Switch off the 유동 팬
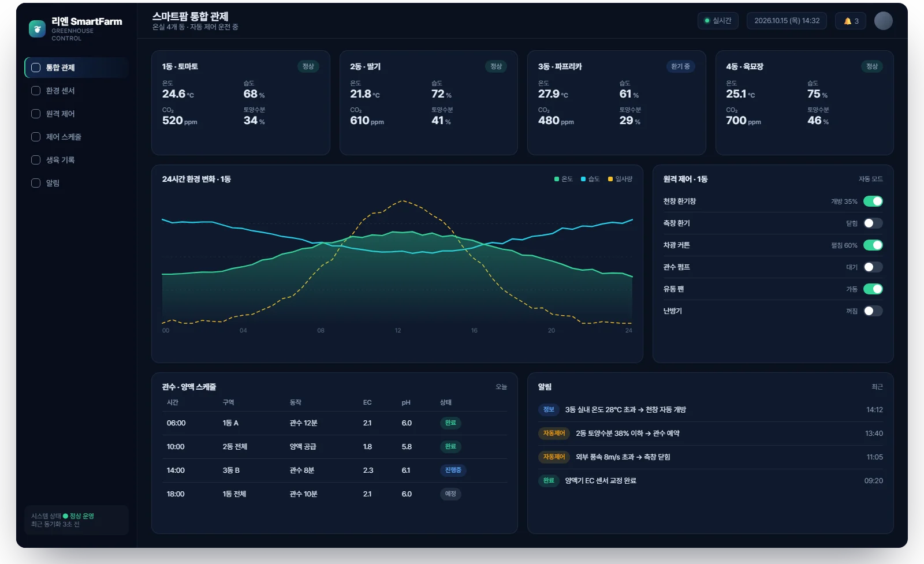924x564 pixels. (x=873, y=289)
